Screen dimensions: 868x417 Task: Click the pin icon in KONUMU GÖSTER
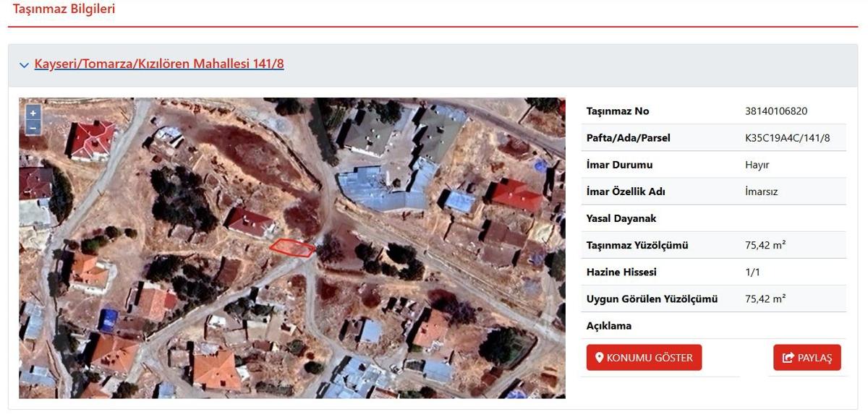click(599, 358)
